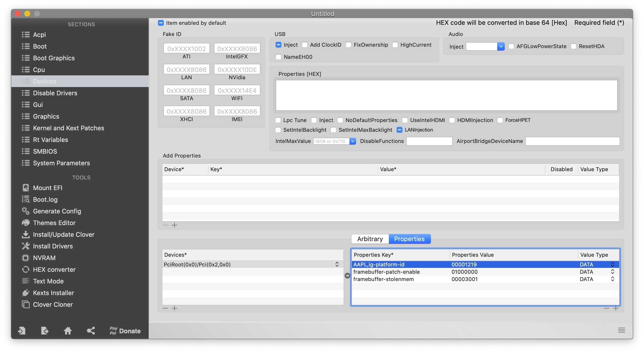Open the NVRAM chip icon
Image resolution: width=644 pixels, height=352 pixels.
coord(26,258)
